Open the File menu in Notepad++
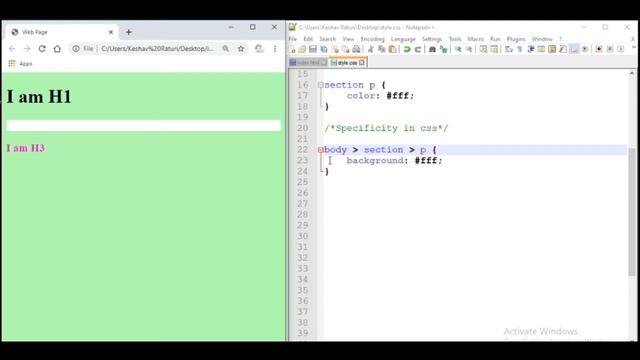 (293, 39)
